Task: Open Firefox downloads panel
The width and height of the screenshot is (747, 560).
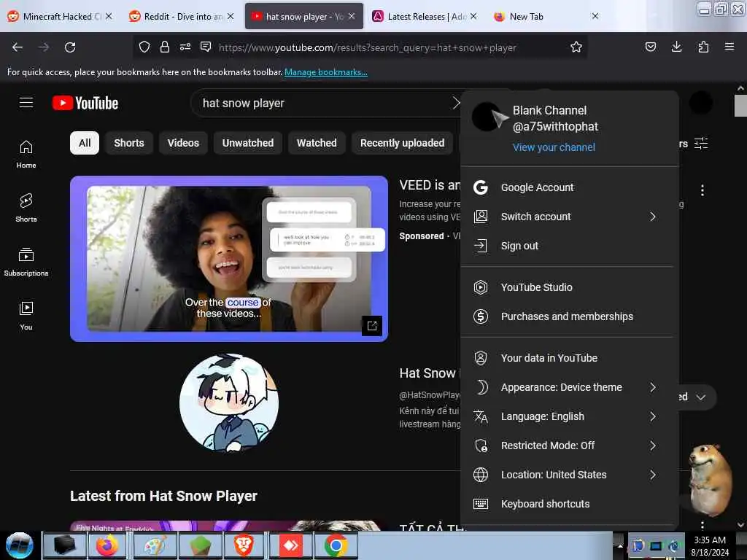Action: coord(676,47)
